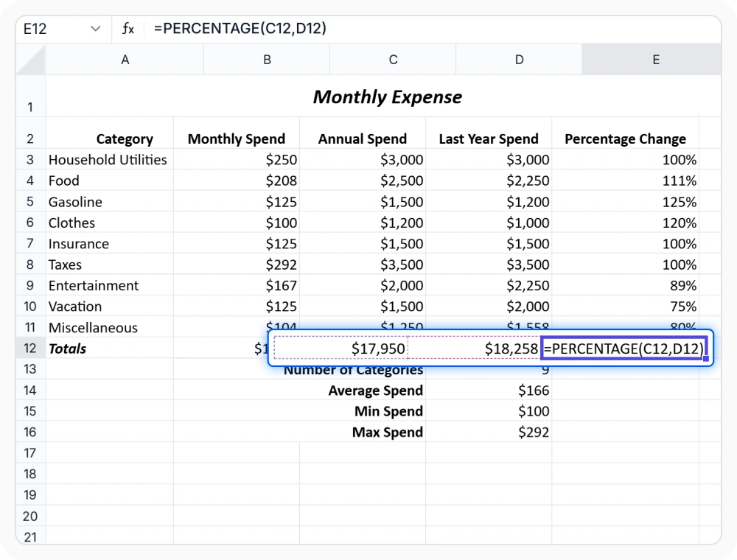Viewport: 737px width, 560px height.
Task: Select row 17 header
Action: (x=30, y=453)
